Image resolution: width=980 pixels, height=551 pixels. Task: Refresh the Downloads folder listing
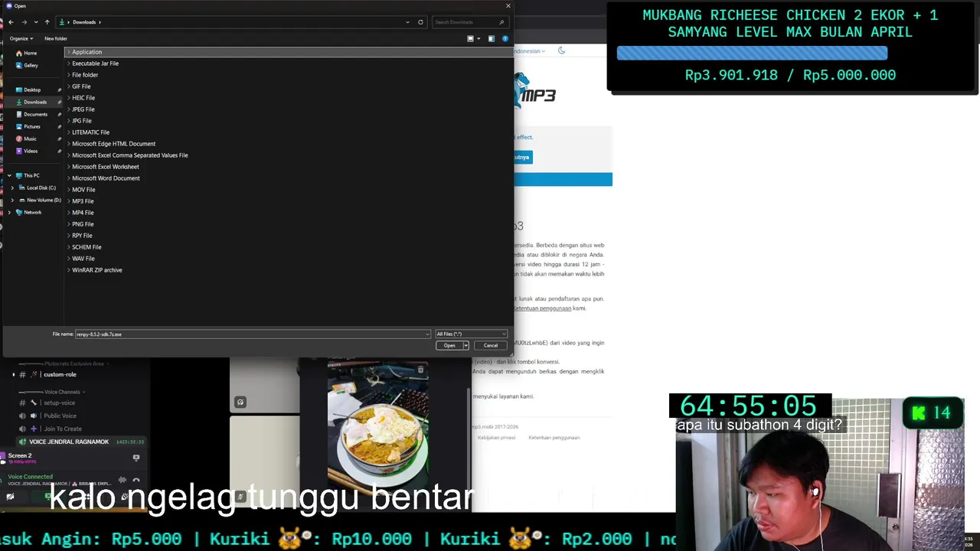420,22
